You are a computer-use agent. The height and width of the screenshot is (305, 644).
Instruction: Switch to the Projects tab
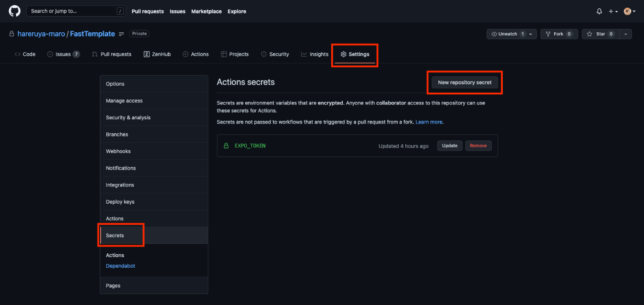235,54
